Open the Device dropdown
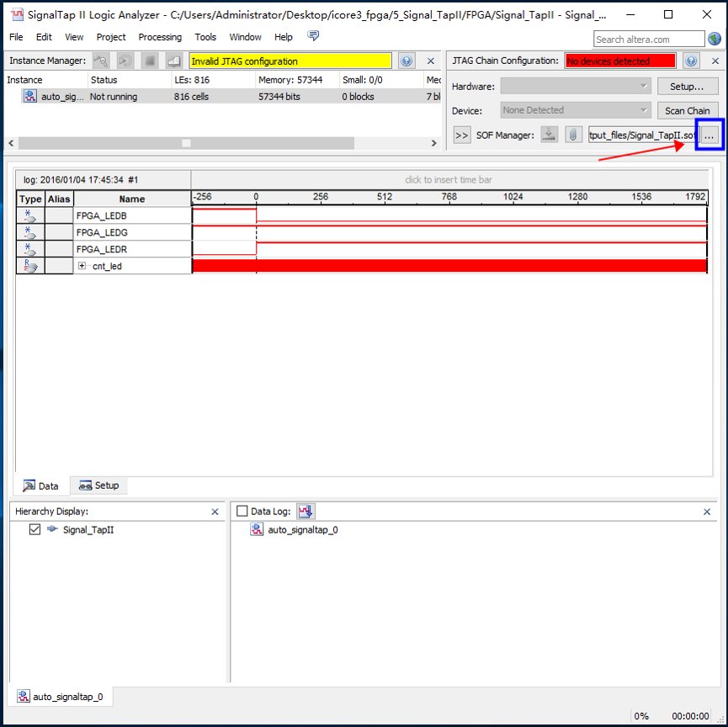The image size is (728, 727). (x=576, y=110)
